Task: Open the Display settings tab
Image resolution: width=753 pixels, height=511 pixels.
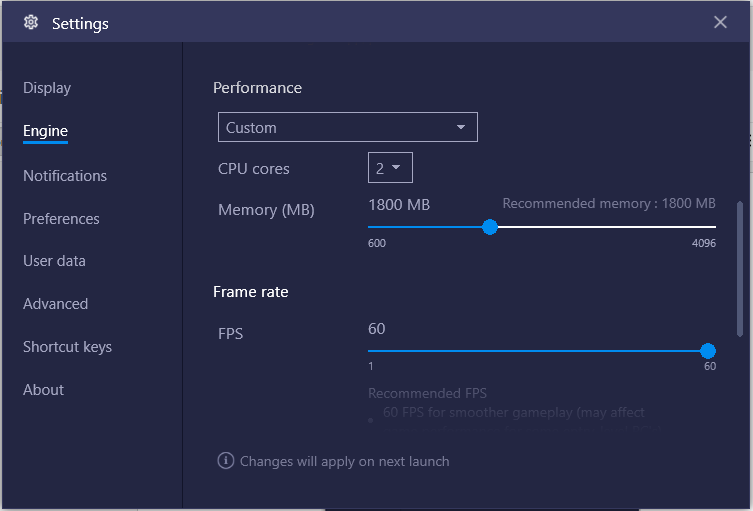Action: [47, 88]
